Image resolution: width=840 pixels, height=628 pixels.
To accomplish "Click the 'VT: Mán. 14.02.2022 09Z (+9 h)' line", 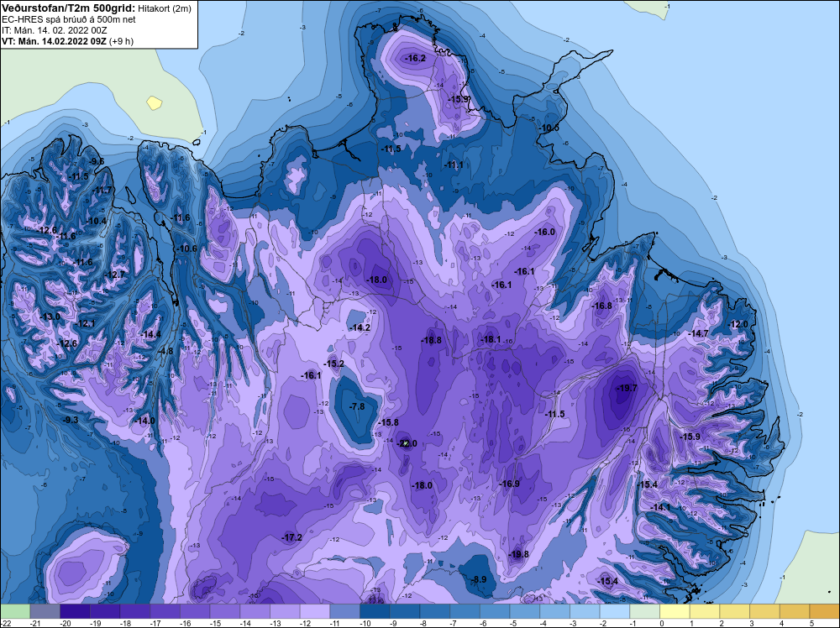I will 67,41.
